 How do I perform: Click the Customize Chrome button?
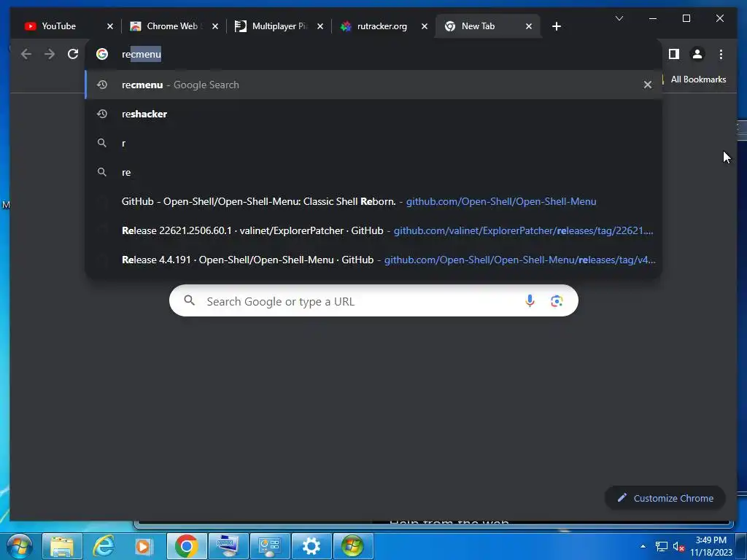point(665,498)
